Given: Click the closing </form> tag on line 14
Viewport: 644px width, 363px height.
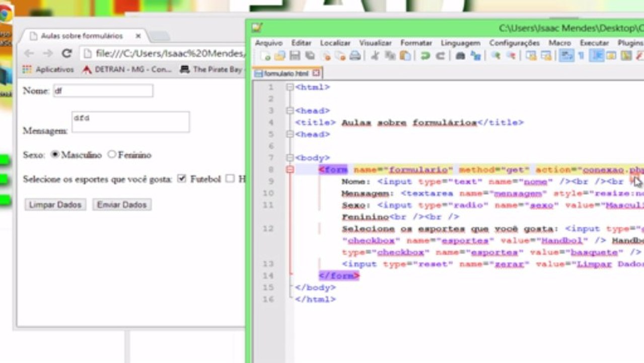Looking at the screenshot, I should pos(339,276).
